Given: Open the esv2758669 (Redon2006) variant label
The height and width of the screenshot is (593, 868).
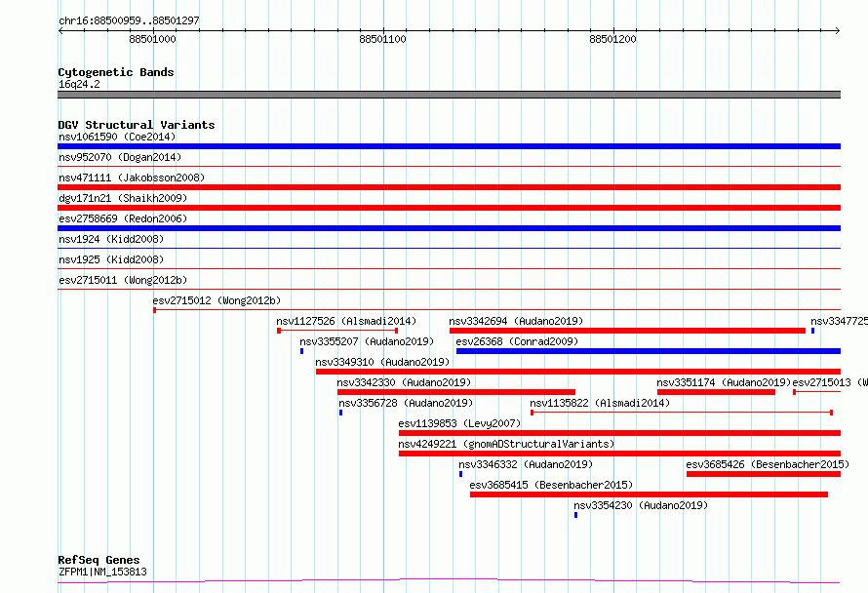Looking at the screenshot, I should [x=123, y=218].
